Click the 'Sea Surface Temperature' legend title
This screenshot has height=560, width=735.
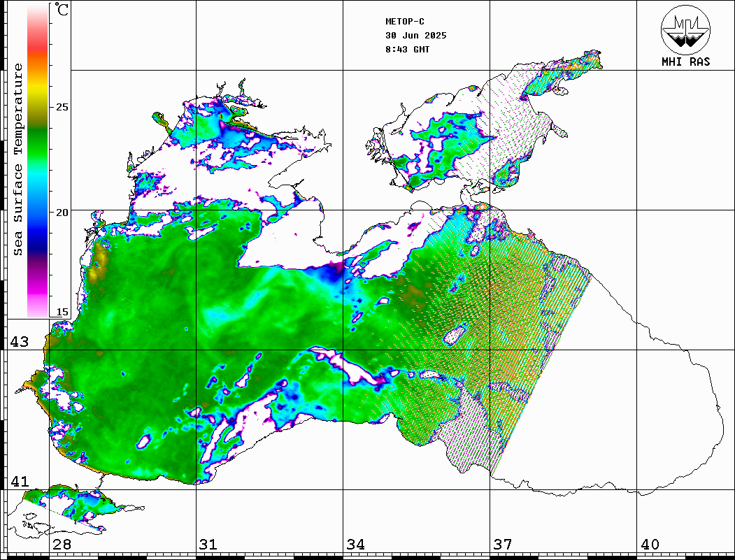coord(17,159)
